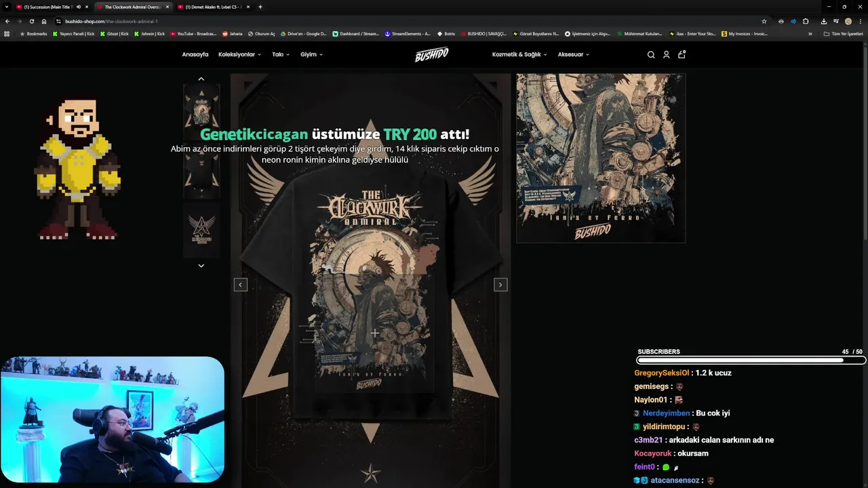
Task: Click the media control icon in toolbar
Action: point(836,21)
